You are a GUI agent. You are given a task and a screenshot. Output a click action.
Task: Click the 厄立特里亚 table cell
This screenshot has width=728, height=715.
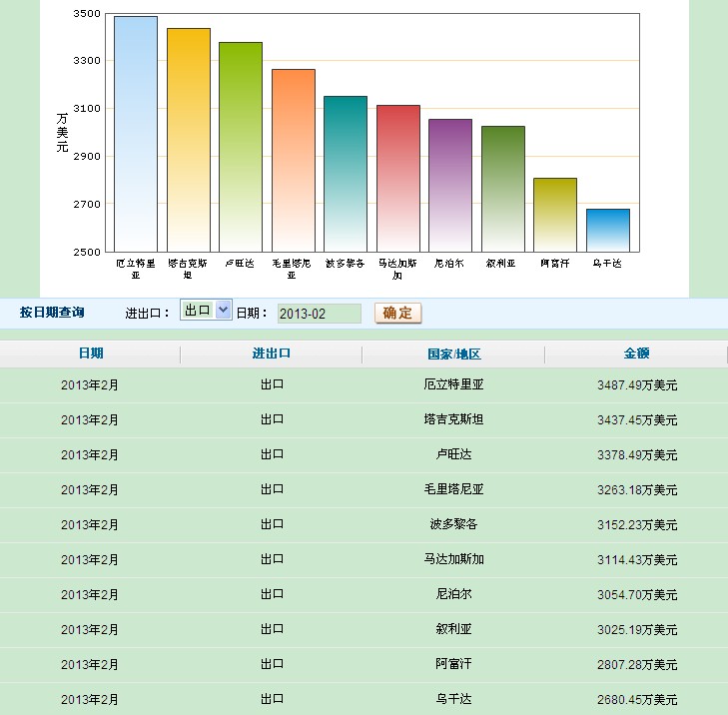[x=453, y=384]
